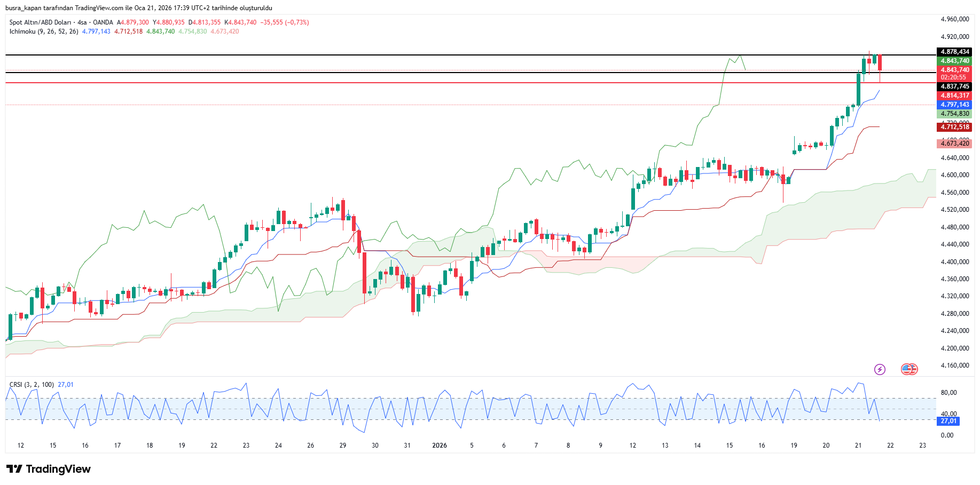Click the countdown timer 02:20:55 label
Image resolution: width=980 pixels, height=485 pixels.
click(953, 77)
